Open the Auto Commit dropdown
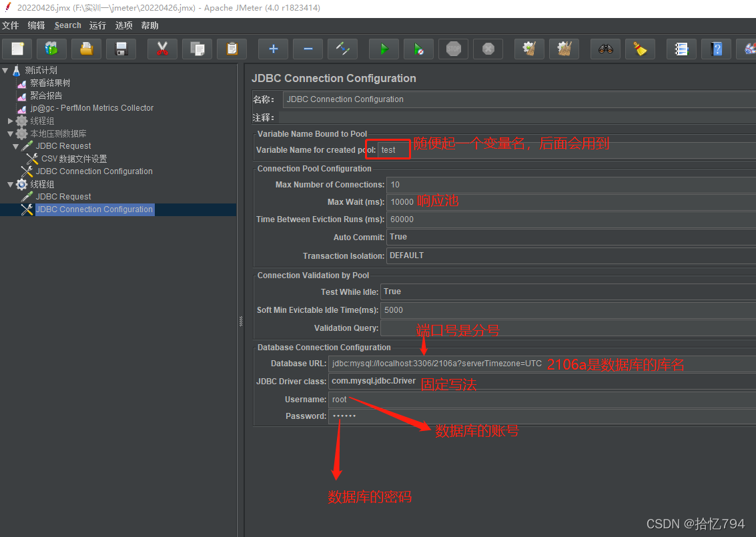 tap(571, 237)
